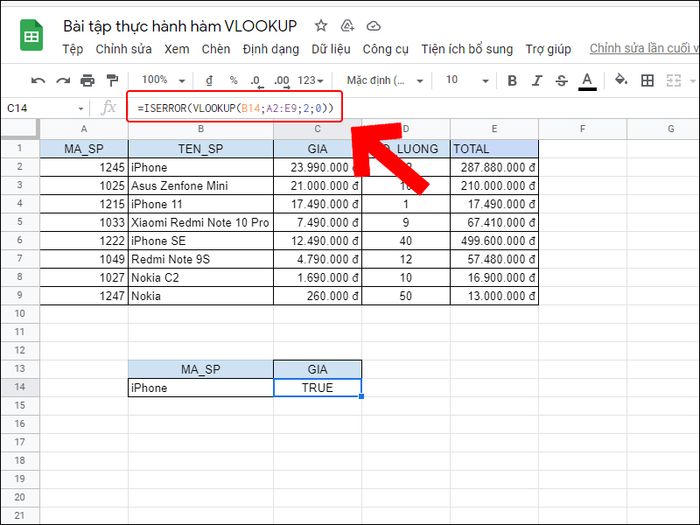700x525 pixels.
Task: Open the text color picker
Action: [x=587, y=81]
